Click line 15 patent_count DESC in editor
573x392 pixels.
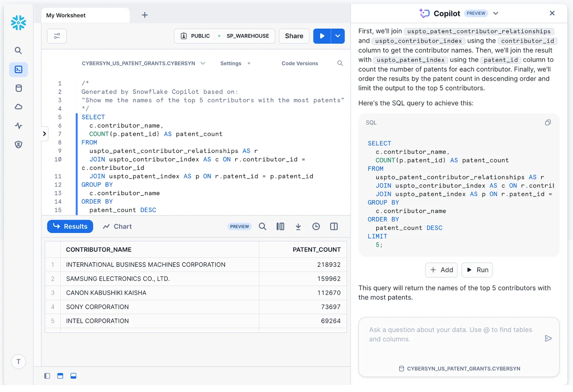[122, 210]
